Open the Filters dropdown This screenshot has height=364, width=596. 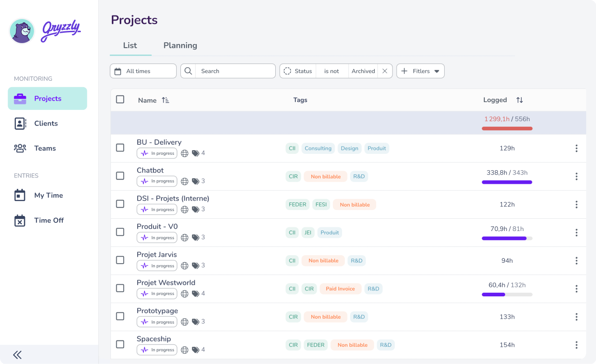coord(420,71)
